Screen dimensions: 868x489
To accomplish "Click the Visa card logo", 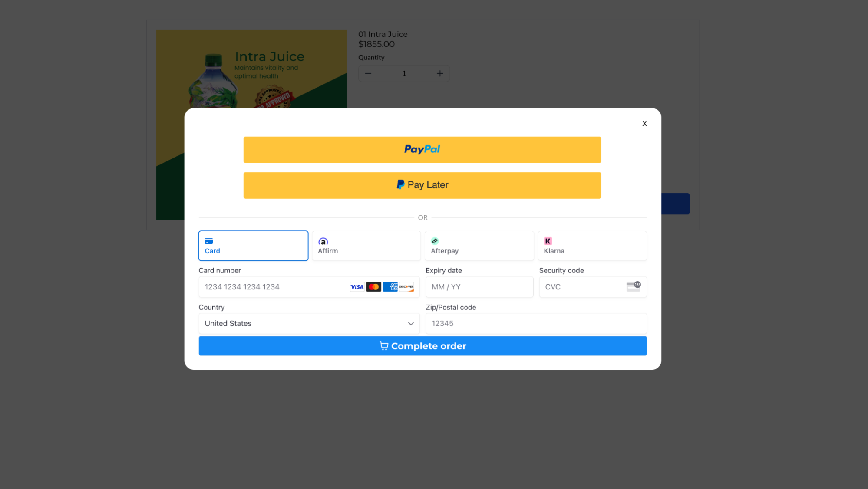I will tap(357, 287).
